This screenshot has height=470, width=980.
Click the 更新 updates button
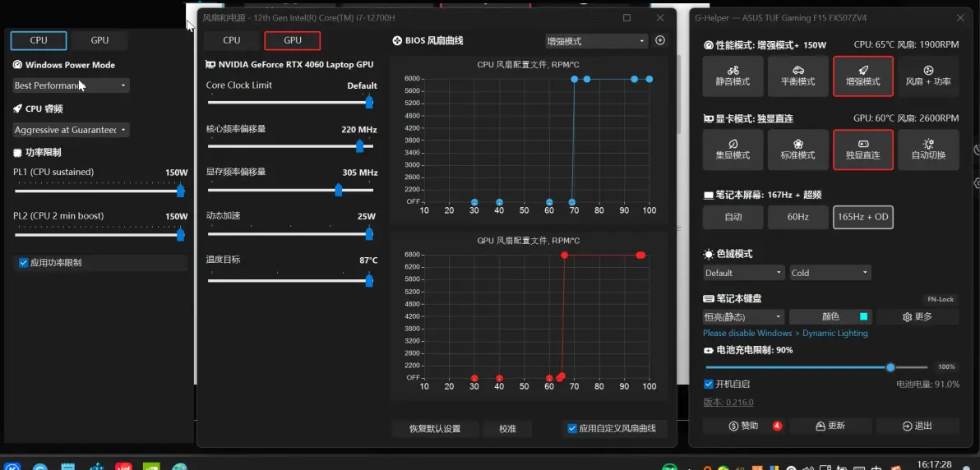point(830,426)
